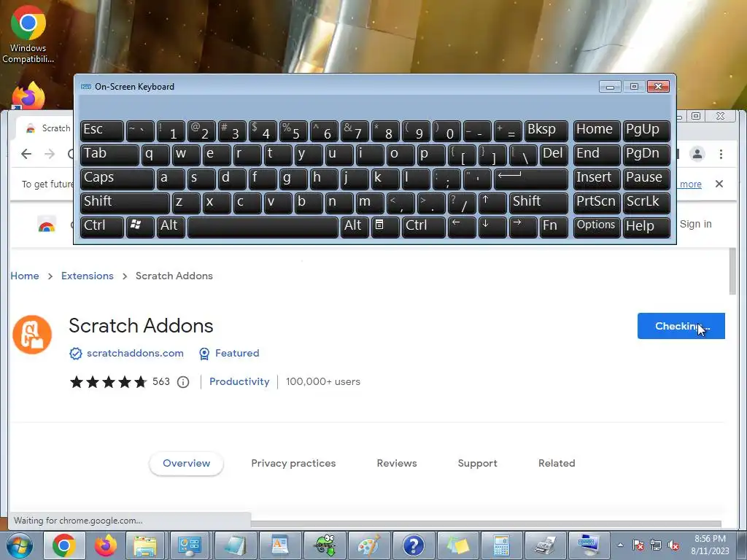The image size is (747, 560).
Task: Open the Calculator taskbar icon
Action: click(x=501, y=545)
